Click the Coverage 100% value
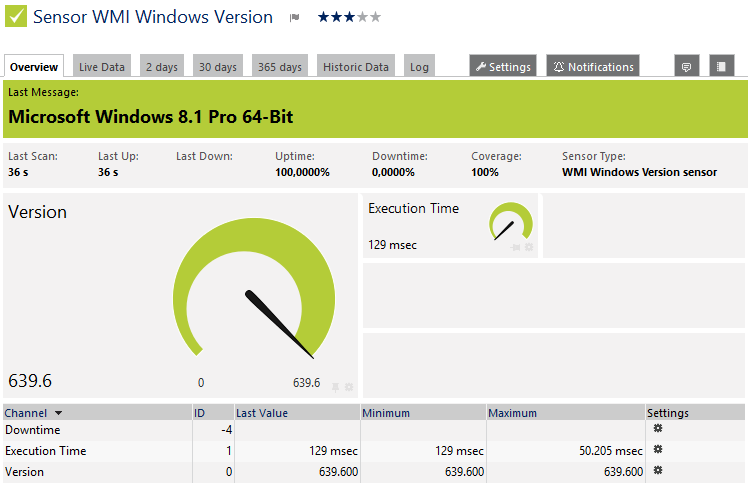Image resolution: width=748 pixels, height=486 pixels. [x=485, y=172]
